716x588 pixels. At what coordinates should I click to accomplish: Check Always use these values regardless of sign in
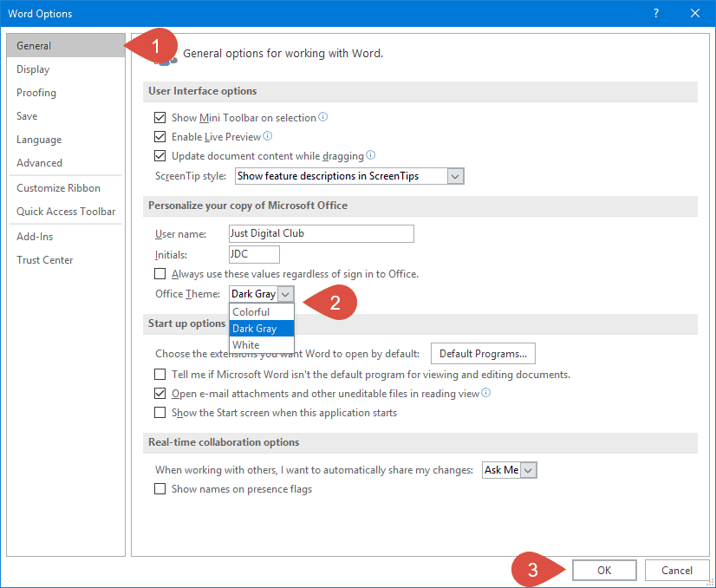(159, 274)
